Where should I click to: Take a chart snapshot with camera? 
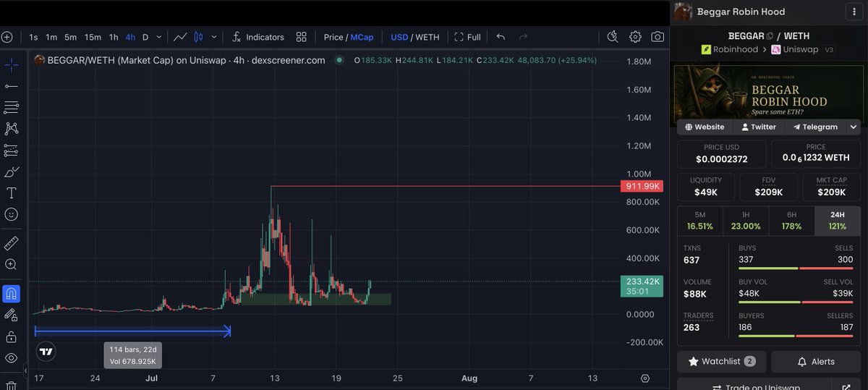click(x=658, y=37)
